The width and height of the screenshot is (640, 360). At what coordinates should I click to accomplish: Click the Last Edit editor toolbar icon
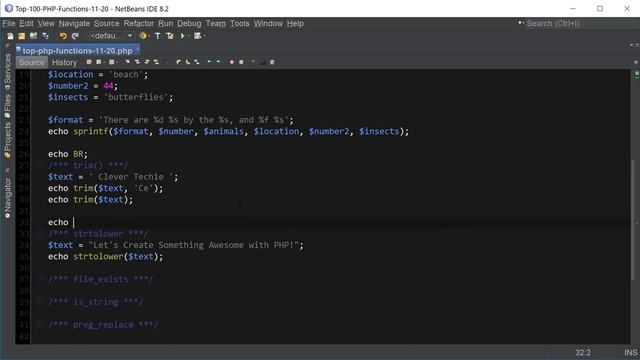[89, 62]
